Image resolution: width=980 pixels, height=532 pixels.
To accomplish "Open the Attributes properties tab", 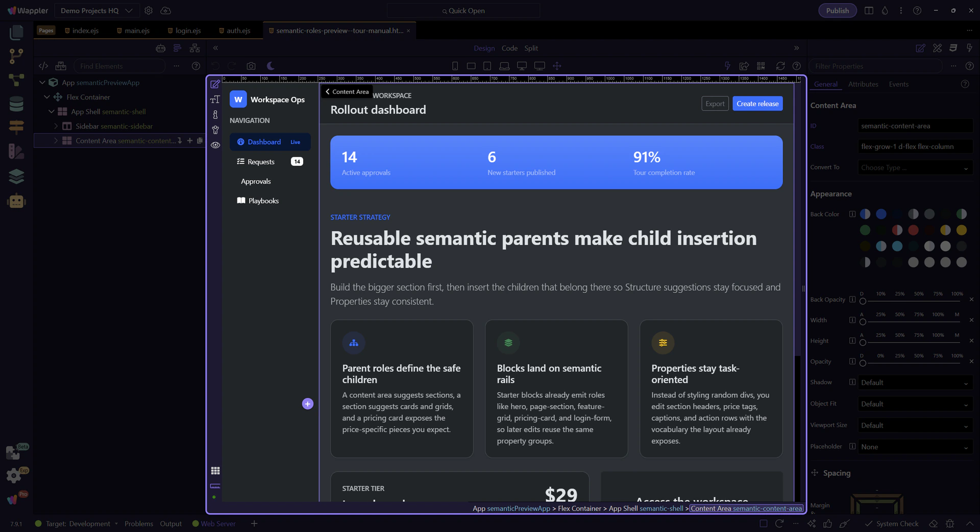I will tap(863, 84).
